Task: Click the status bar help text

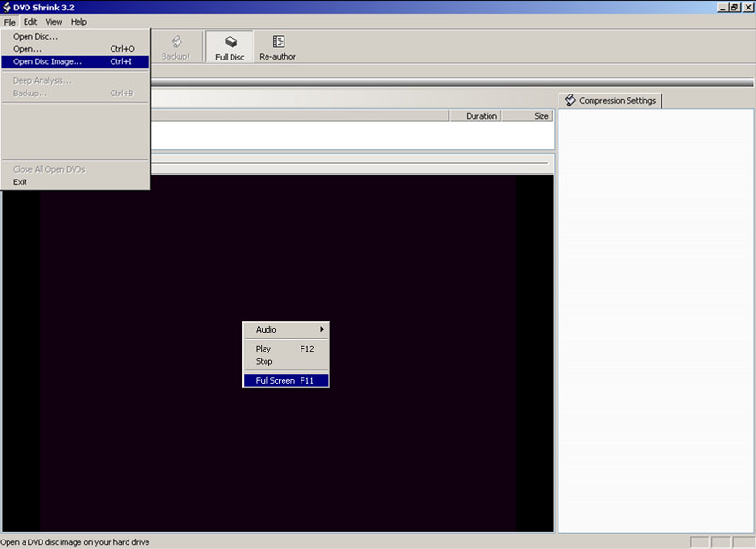Action: coord(76,542)
